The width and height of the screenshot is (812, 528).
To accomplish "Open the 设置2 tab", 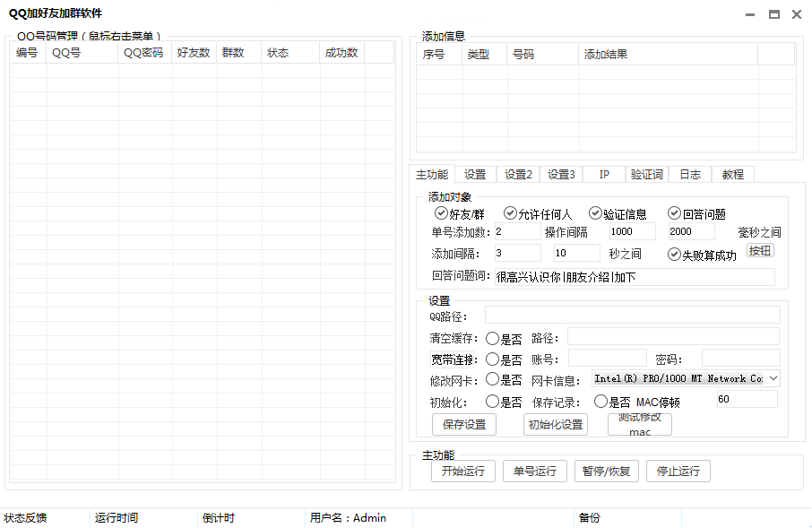I will pos(518,175).
